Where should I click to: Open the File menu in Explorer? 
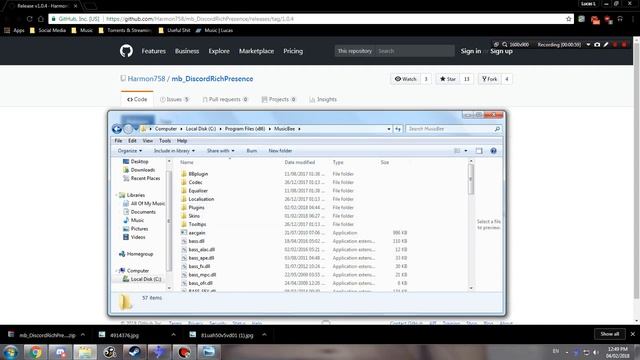coord(118,140)
